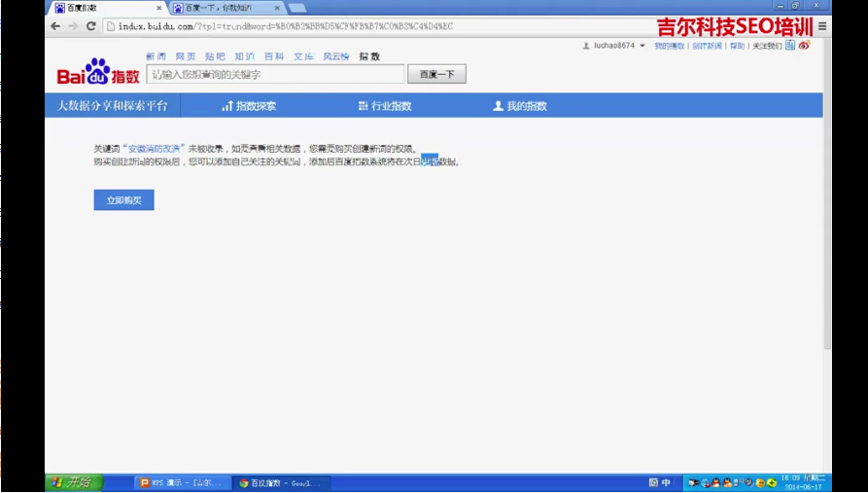Open the Chrome hamburger menu
868x493 pixels.
point(822,26)
